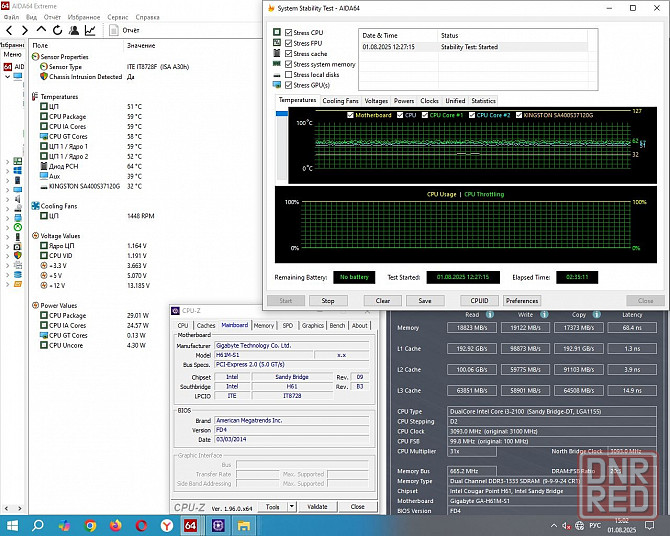Toggle CPU Core #2 graph checkbox
Image resolution: width=670 pixels, height=536 pixels.
472,115
